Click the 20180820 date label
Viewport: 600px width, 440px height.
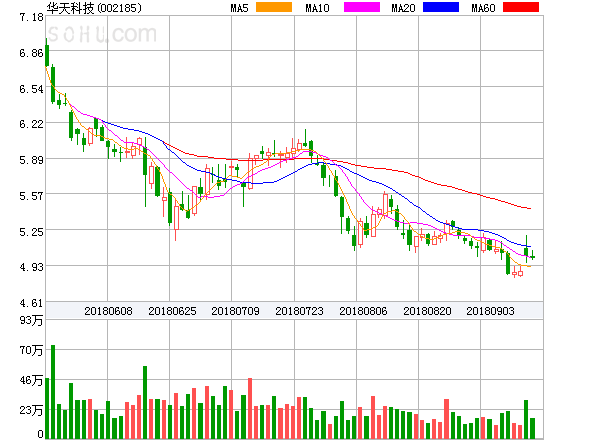click(427, 311)
